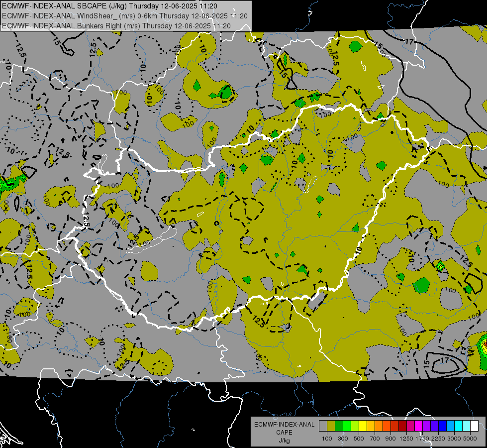The image size is (487, 448).
Task: Click the 17 contour label in the northeast corner
Action: pyautogui.click(x=409, y=41)
